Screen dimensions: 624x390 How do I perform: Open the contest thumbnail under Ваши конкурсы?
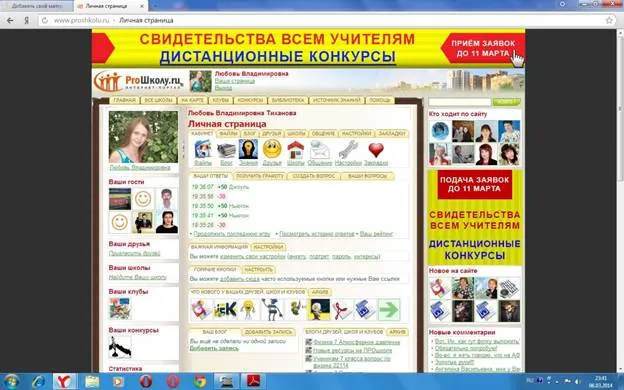120,347
